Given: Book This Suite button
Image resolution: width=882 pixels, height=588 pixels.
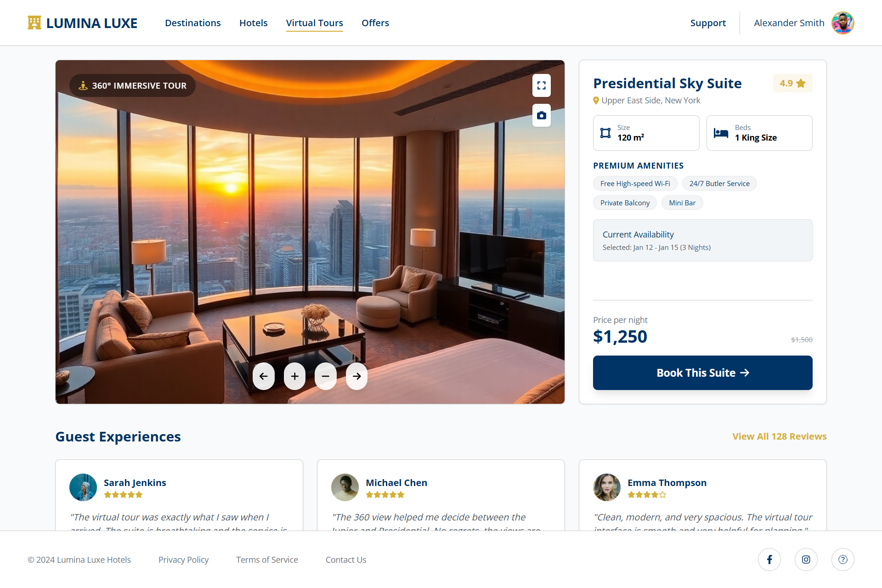Looking at the screenshot, I should coord(702,373).
